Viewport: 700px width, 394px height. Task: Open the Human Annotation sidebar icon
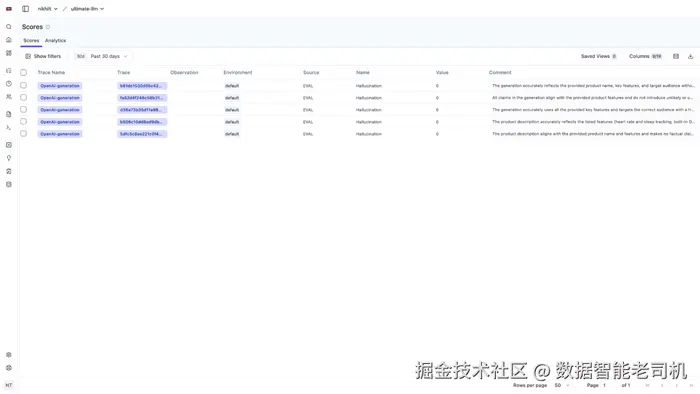pyautogui.click(x=8, y=171)
